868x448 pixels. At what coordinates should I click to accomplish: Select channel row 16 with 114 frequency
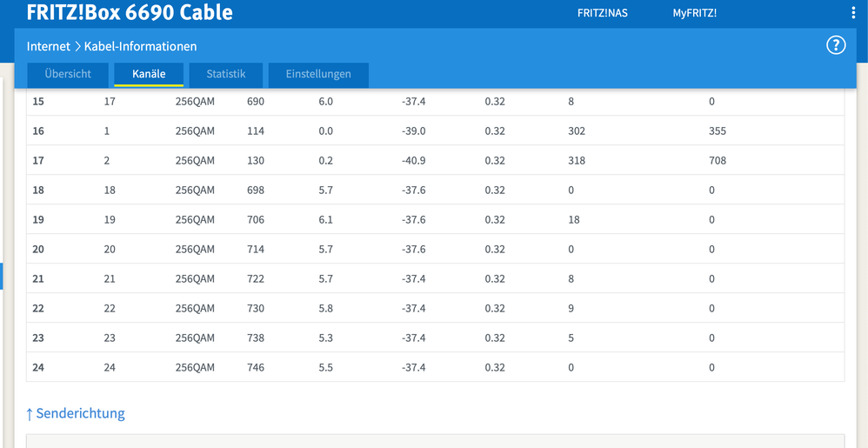click(255, 131)
